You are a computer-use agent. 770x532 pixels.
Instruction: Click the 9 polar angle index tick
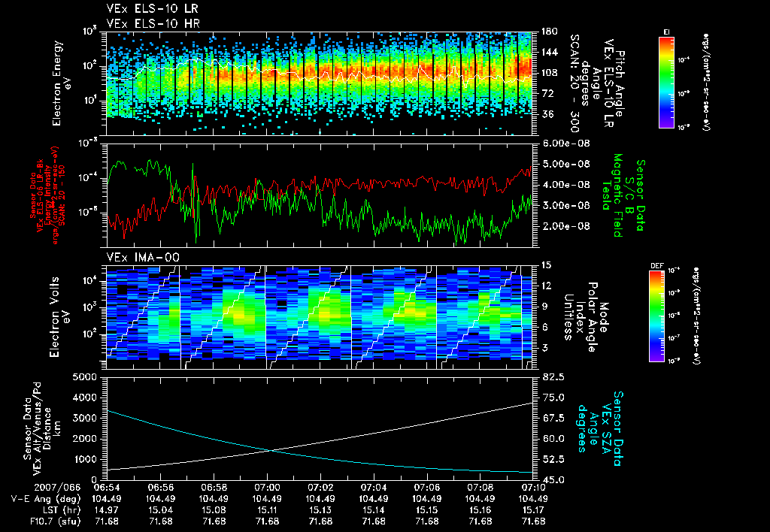(x=543, y=307)
